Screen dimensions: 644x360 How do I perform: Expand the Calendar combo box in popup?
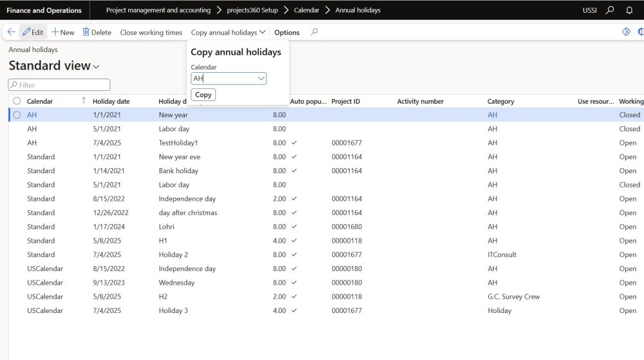point(261,79)
